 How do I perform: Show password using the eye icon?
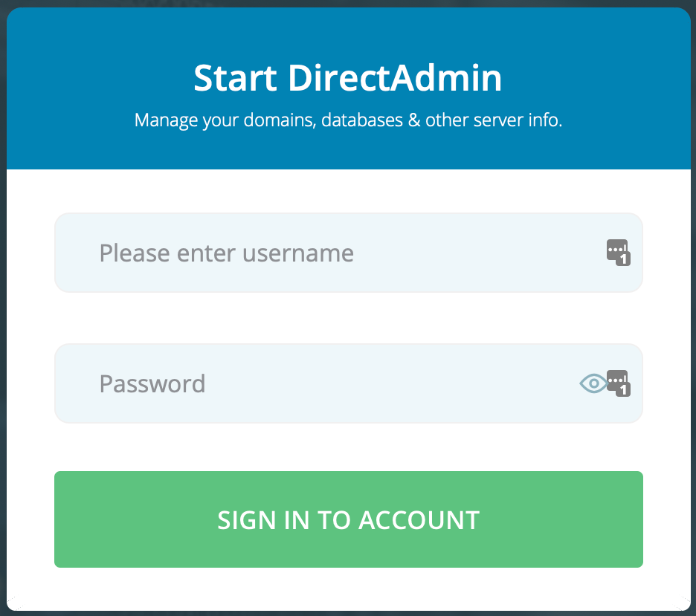[593, 383]
